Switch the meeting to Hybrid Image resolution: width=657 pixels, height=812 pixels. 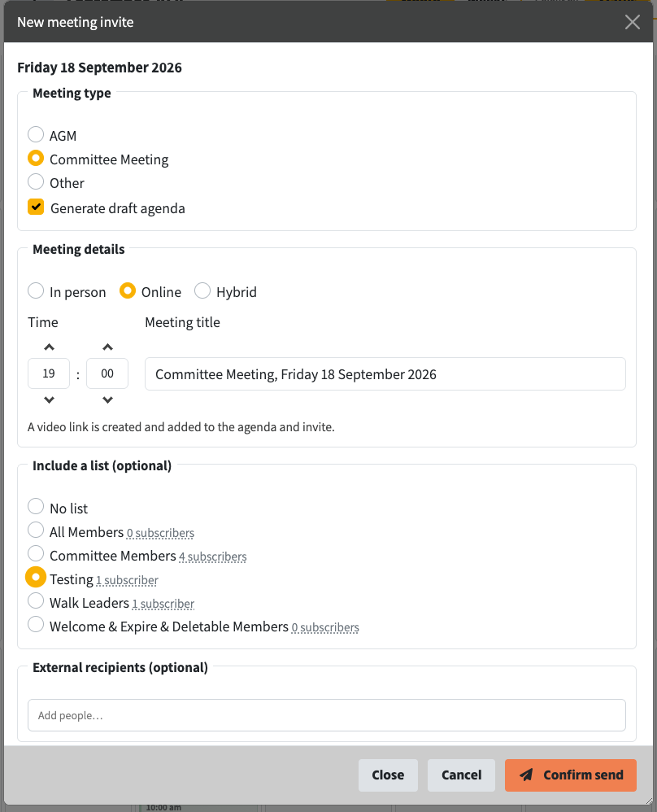[x=202, y=291]
